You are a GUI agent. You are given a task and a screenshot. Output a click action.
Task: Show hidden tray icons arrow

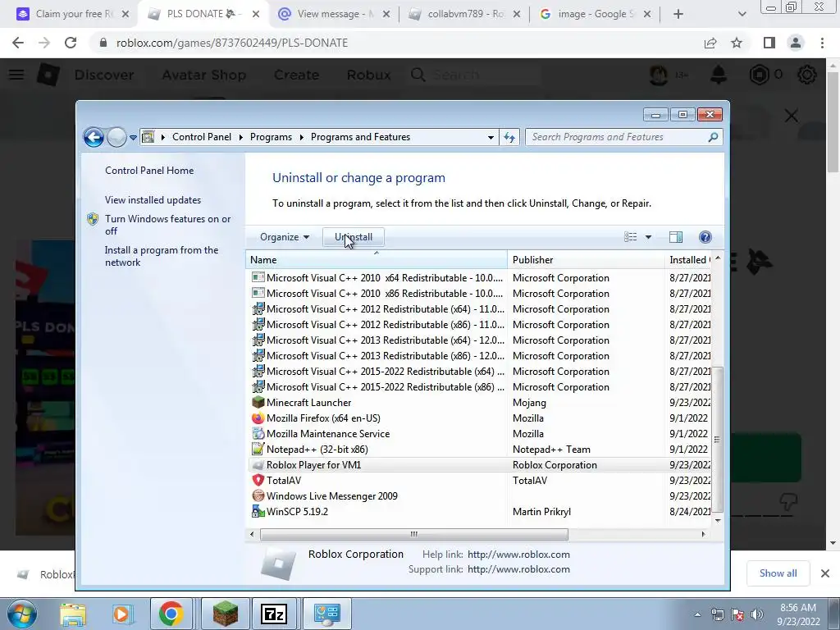click(697, 614)
